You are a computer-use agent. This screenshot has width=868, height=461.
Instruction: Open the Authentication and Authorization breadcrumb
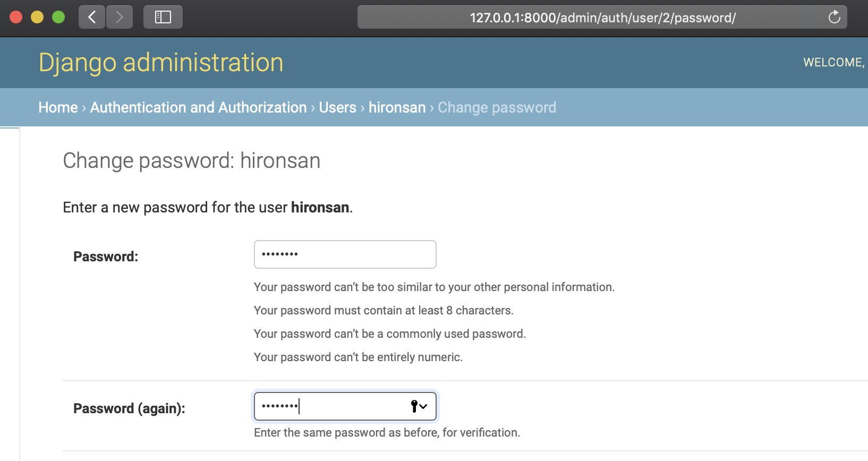[198, 107]
